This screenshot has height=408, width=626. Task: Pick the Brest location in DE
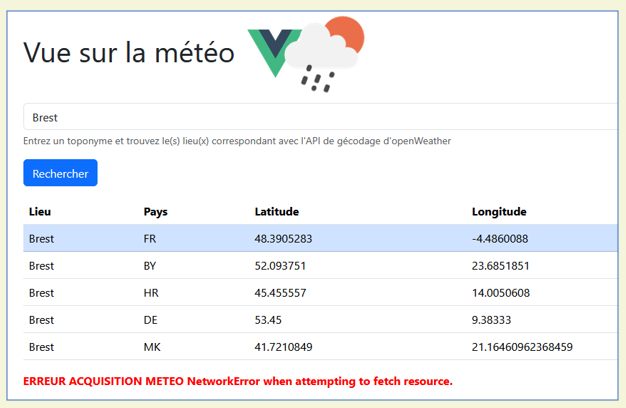(x=42, y=320)
